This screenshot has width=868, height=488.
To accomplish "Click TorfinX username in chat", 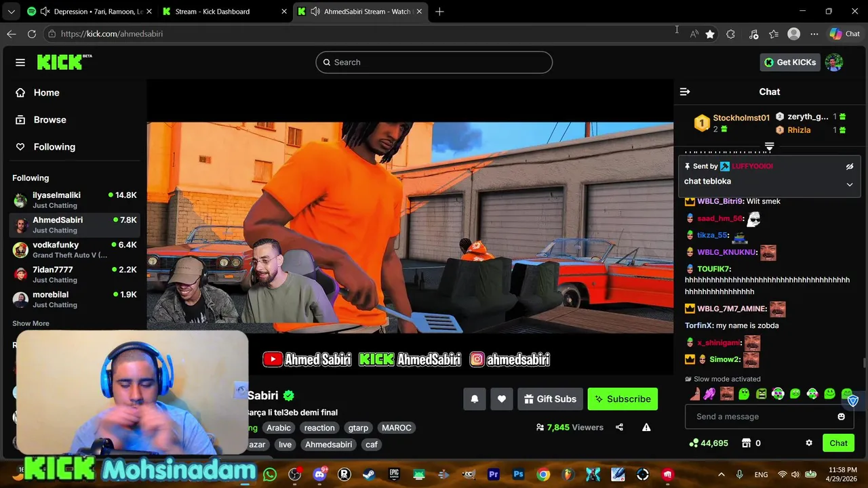I will [698, 325].
